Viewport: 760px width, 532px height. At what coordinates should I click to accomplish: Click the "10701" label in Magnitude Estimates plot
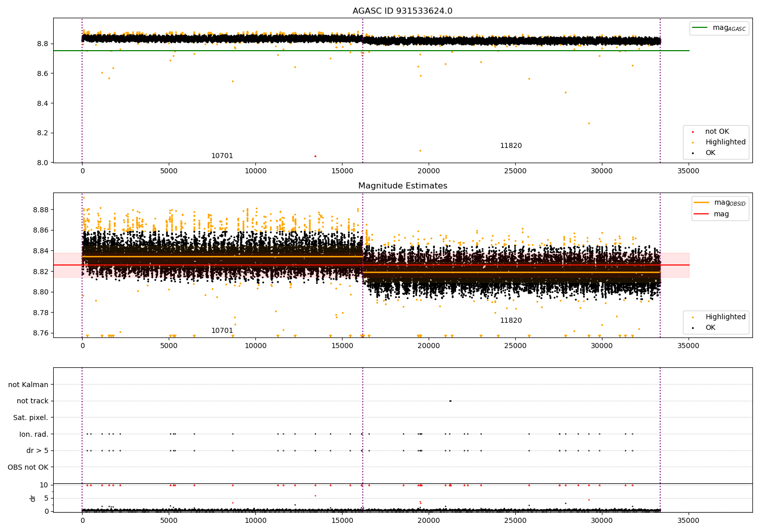pos(222,331)
